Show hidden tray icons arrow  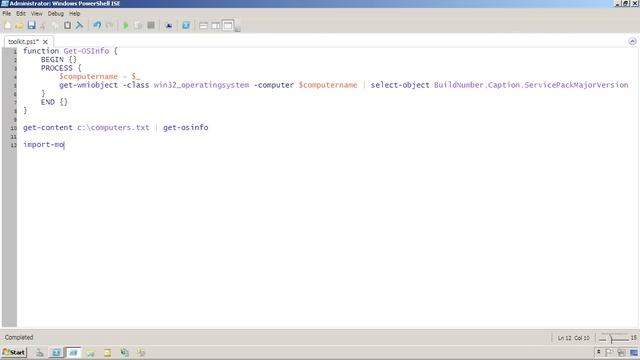[598, 352]
